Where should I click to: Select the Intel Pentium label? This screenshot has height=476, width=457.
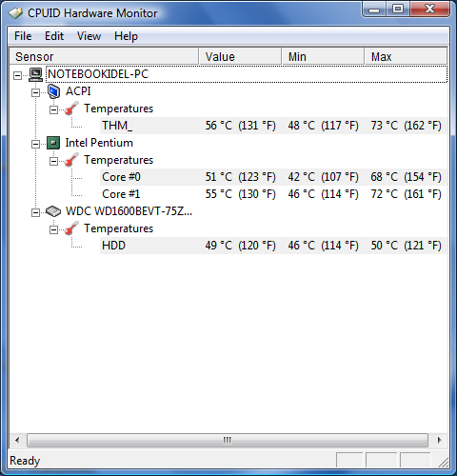coord(99,143)
